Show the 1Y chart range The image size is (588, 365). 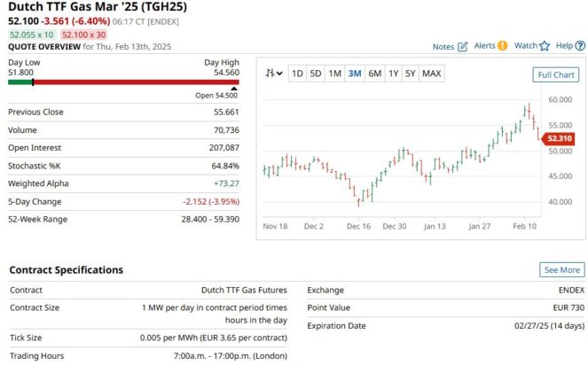pyautogui.click(x=393, y=74)
